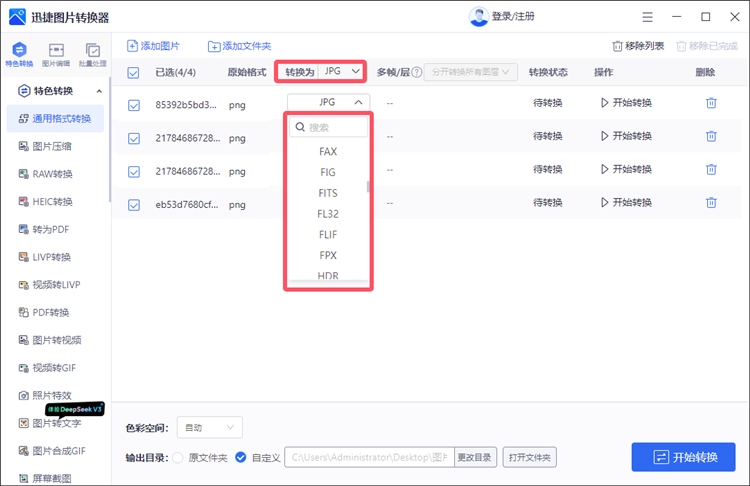Screen dimensions: 750x486
Task: Click the 添加文件夹 button
Action: pyautogui.click(x=239, y=46)
